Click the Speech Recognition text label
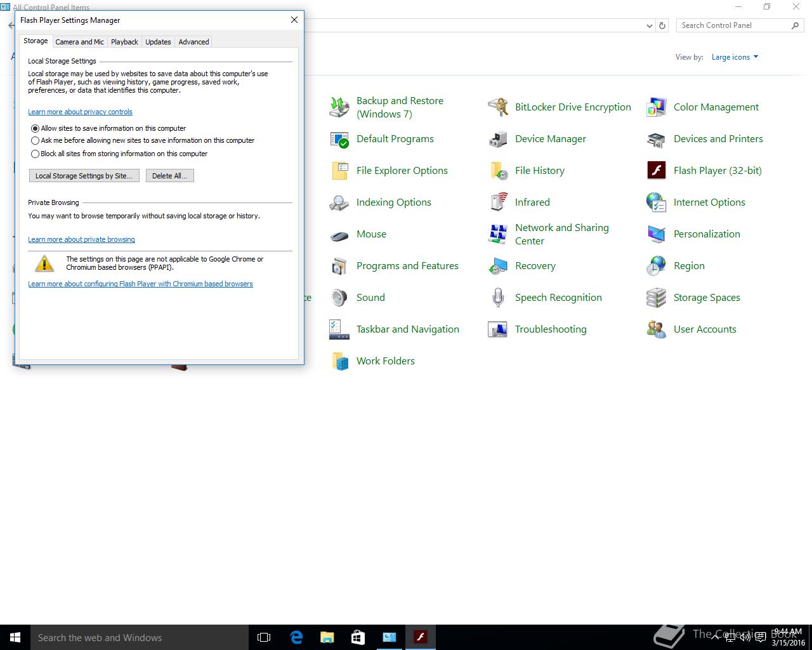The width and height of the screenshot is (812, 650). coord(558,298)
